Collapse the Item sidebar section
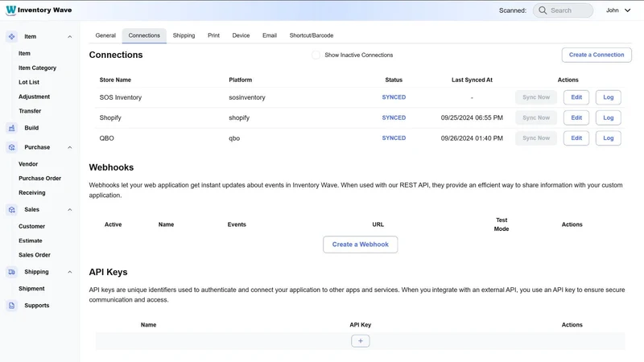This screenshot has height=362, width=644. point(70,36)
